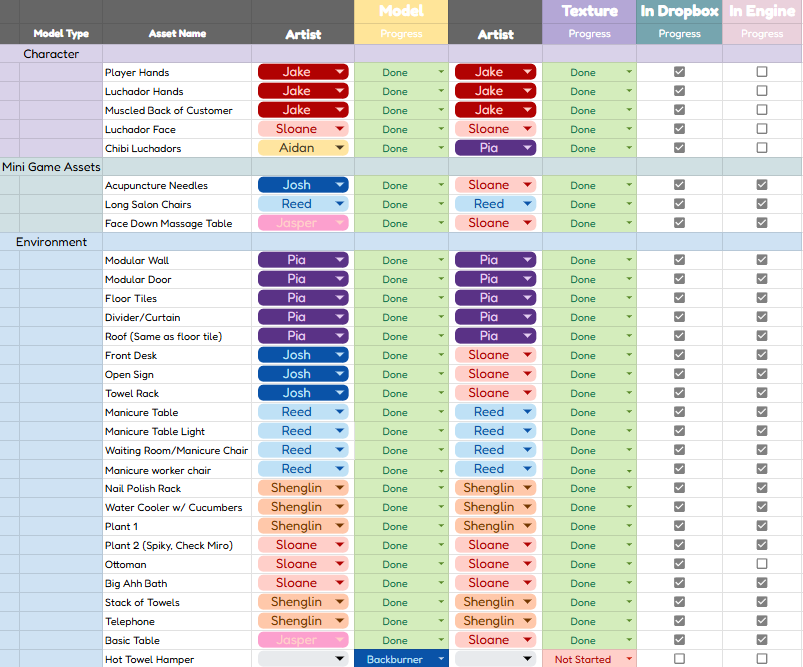
Task: Open the Pia texture artist dropdown for Chibi Luchadors
Action: 494,148
